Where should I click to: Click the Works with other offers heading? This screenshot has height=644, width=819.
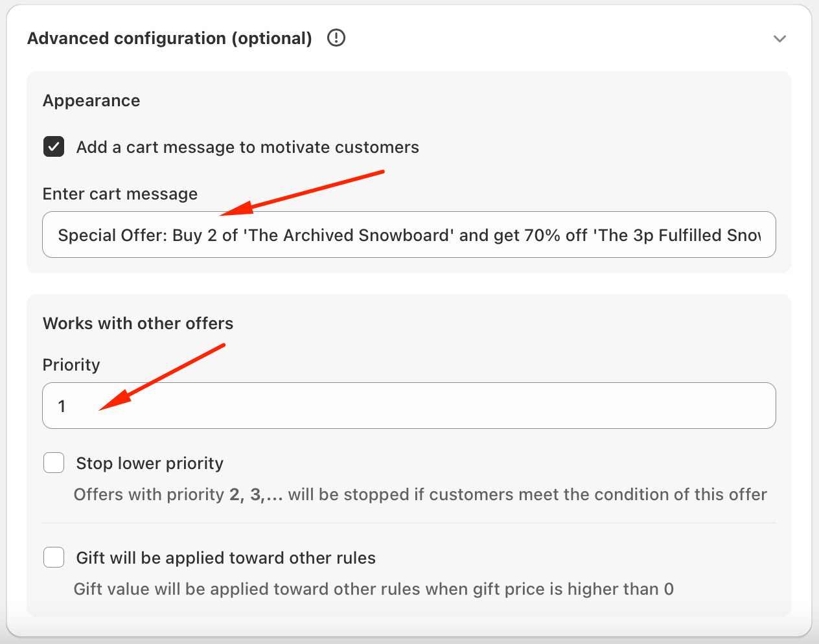(x=137, y=323)
